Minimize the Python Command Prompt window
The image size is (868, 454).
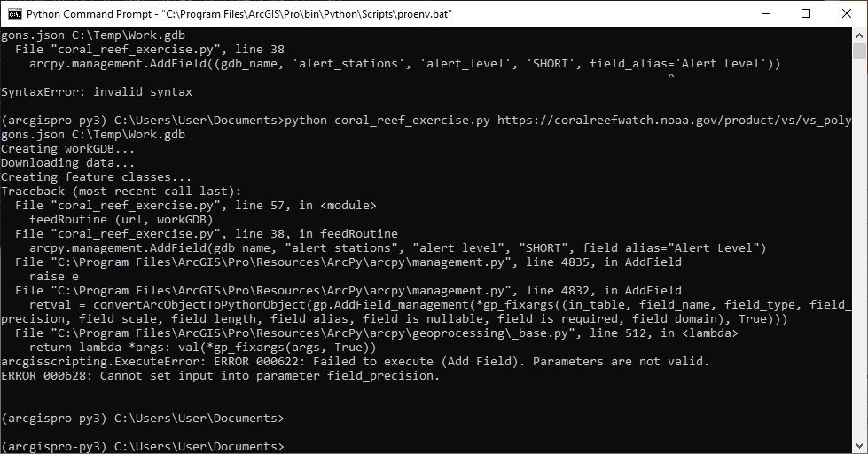765,13
